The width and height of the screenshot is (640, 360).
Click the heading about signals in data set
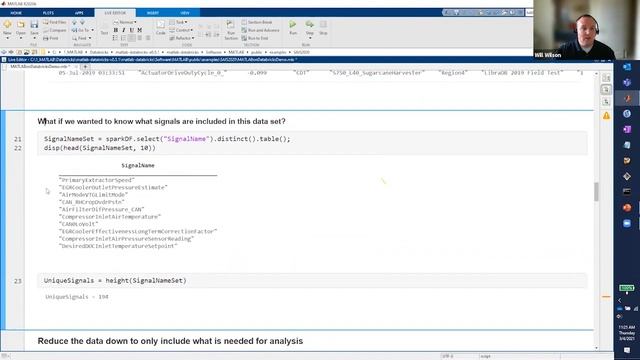pos(161,121)
